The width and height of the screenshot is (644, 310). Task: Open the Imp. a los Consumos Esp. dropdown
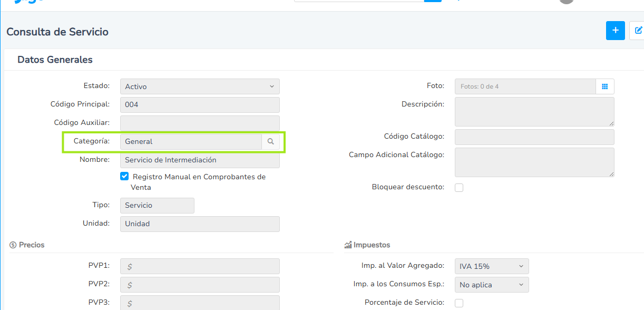click(492, 285)
